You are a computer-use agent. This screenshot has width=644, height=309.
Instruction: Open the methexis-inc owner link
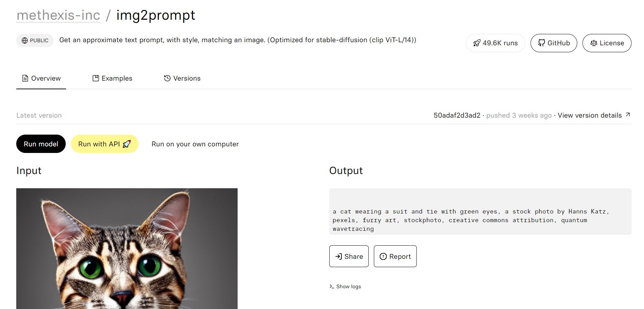pos(58,15)
